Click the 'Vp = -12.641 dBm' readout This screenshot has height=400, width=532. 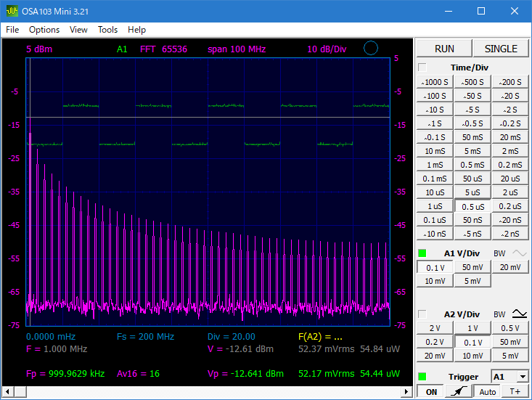tap(245, 374)
